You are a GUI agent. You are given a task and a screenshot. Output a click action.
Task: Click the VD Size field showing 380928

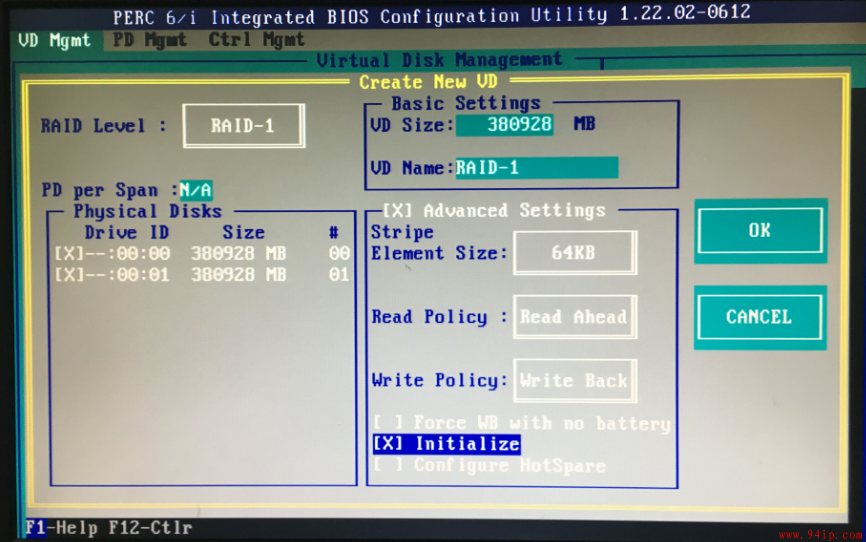504,124
